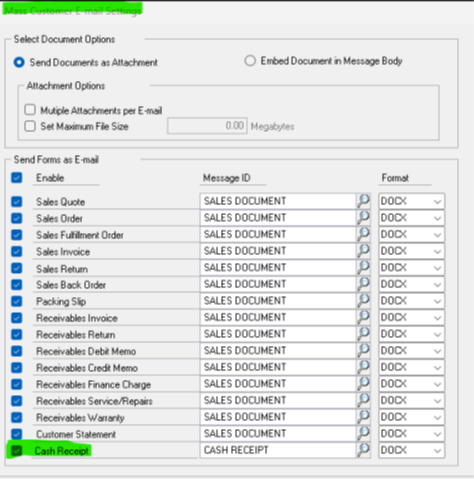
Task: Open Format dropdown for Cash Receipt
Action: pyautogui.click(x=411, y=450)
